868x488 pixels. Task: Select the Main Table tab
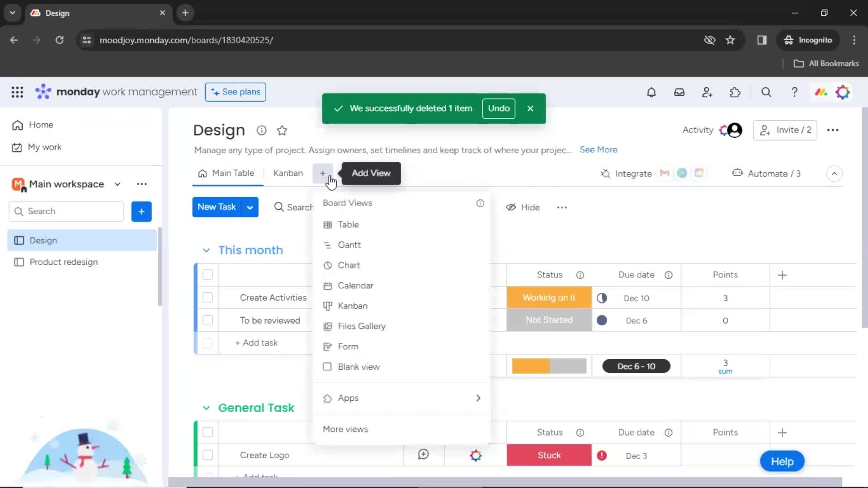[232, 173]
